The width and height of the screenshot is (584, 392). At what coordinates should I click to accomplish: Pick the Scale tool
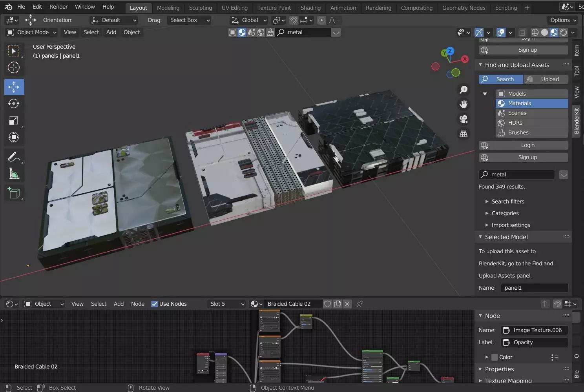(x=14, y=120)
